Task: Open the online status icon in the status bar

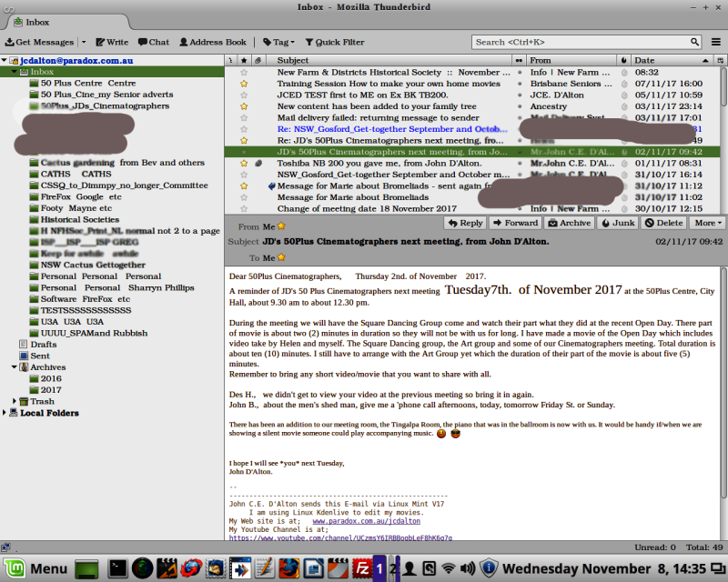Action: (x=5, y=547)
